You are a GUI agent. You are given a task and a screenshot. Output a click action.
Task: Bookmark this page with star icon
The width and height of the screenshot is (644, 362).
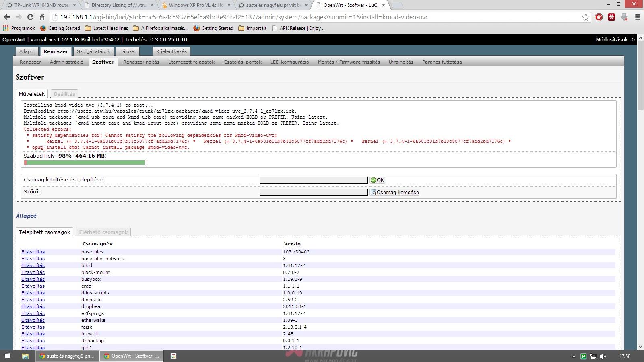[586, 17]
